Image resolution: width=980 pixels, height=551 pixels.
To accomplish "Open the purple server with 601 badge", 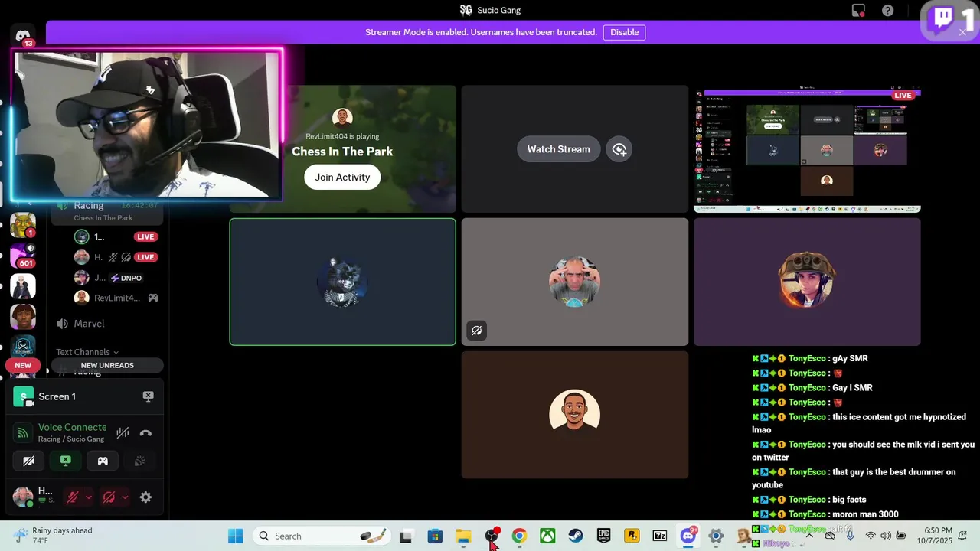I will tap(23, 256).
